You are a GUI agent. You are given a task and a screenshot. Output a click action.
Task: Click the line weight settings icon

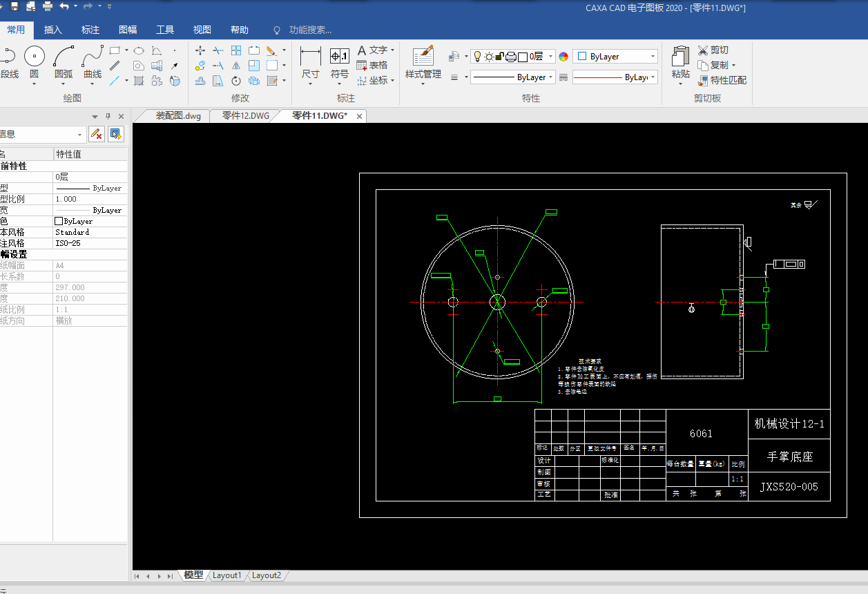(x=455, y=77)
